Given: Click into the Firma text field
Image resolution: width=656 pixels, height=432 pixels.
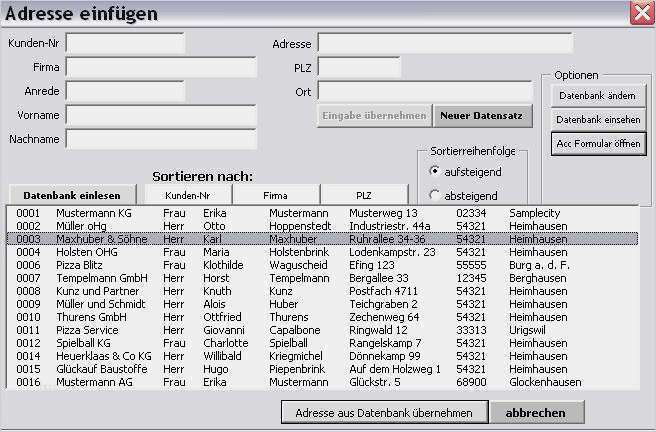Looking at the screenshot, I should click(x=160, y=67).
